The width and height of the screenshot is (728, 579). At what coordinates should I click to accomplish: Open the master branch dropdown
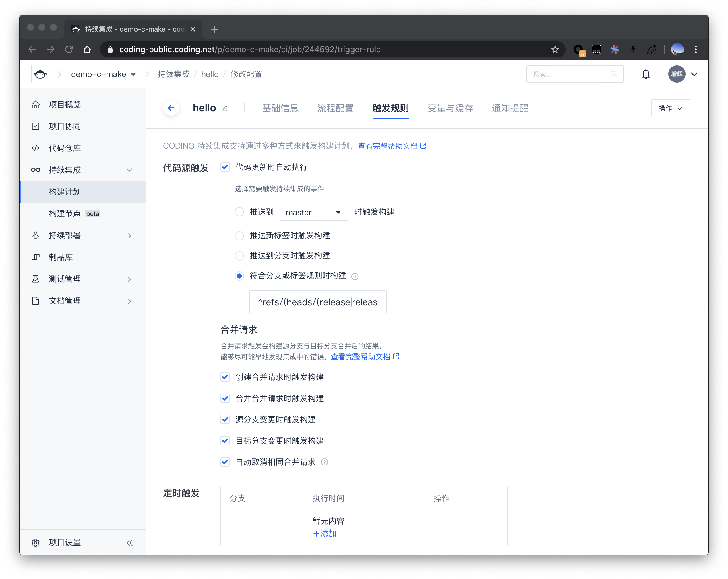tap(314, 212)
